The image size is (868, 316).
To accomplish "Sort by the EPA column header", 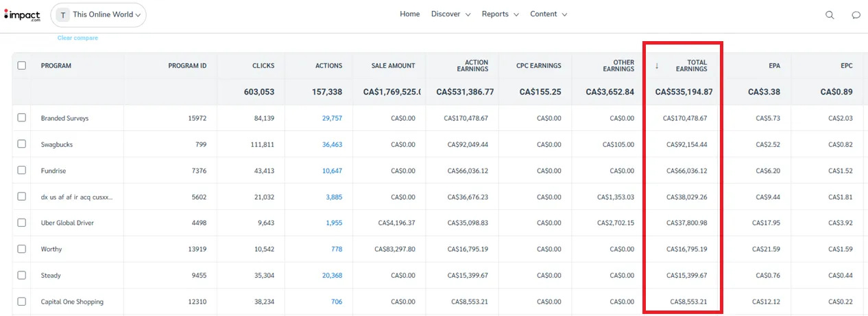I will click(774, 66).
